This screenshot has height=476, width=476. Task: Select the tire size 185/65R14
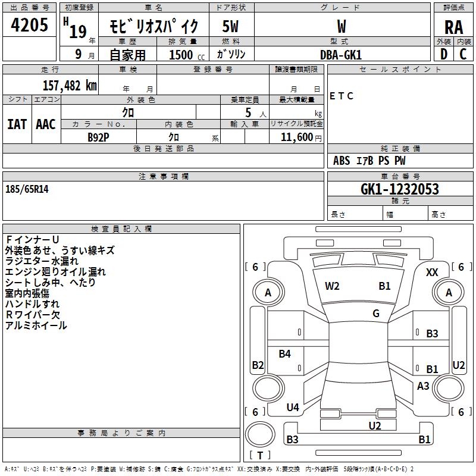pos(27,189)
